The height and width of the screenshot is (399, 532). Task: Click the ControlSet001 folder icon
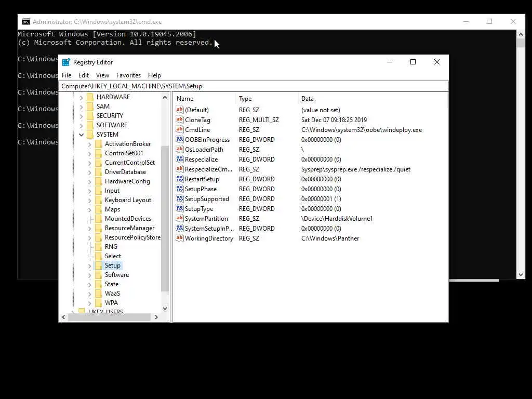point(98,153)
